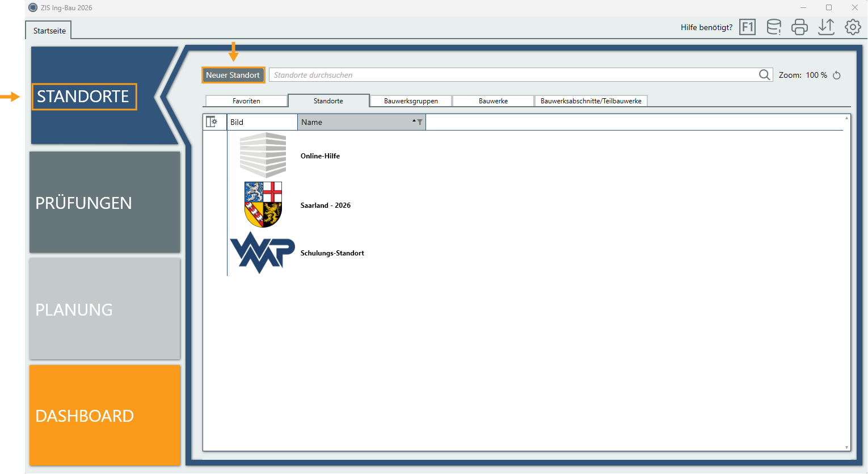
Task: Click the Neuer Standort button
Action: click(x=233, y=75)
